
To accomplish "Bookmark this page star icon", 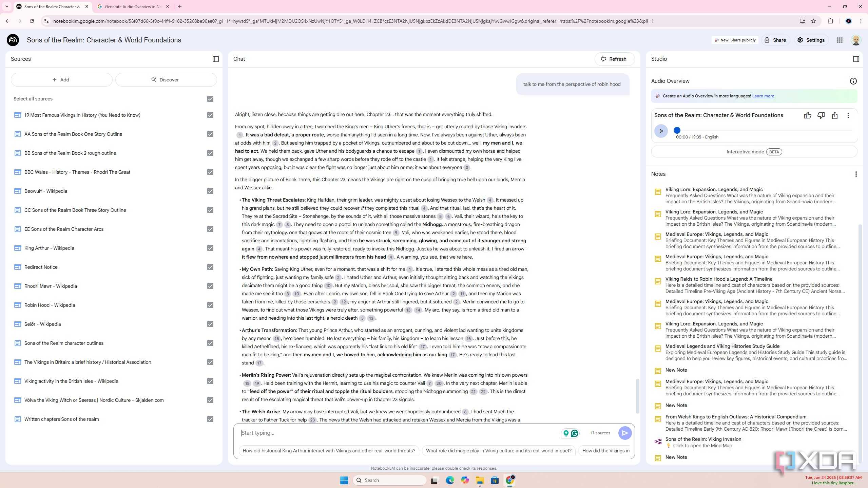I will (813, 21).
